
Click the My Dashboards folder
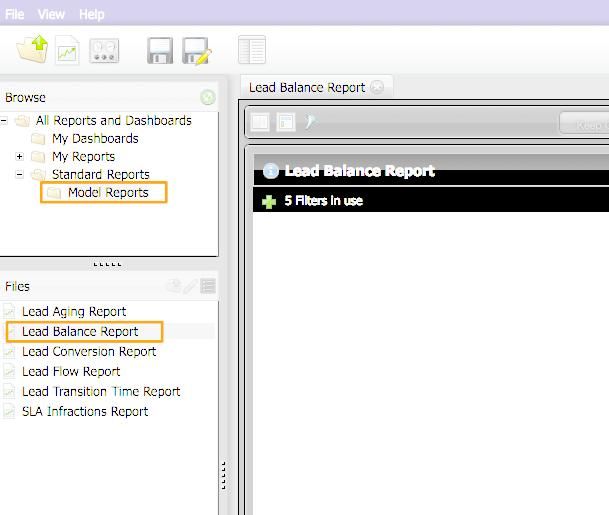[x=94, y=139]
